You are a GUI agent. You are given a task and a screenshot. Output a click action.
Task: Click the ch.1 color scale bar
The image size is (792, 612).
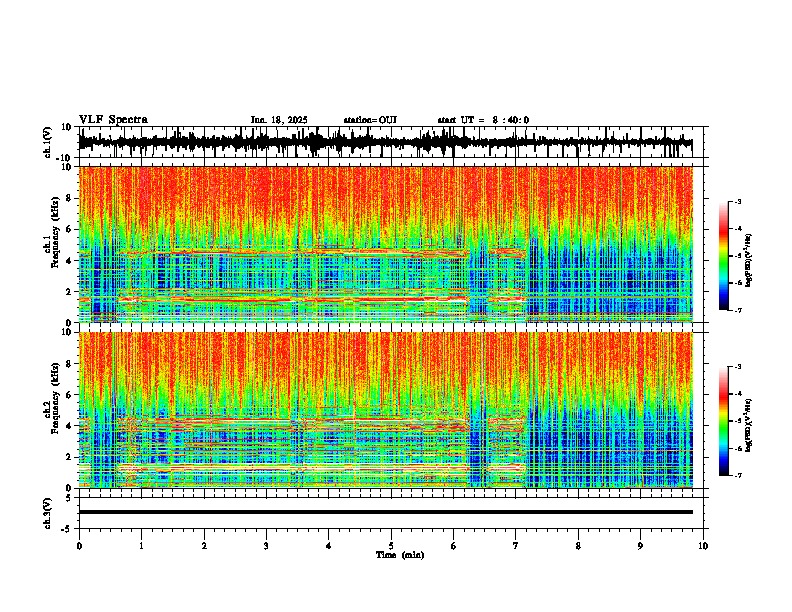(724, 256)
